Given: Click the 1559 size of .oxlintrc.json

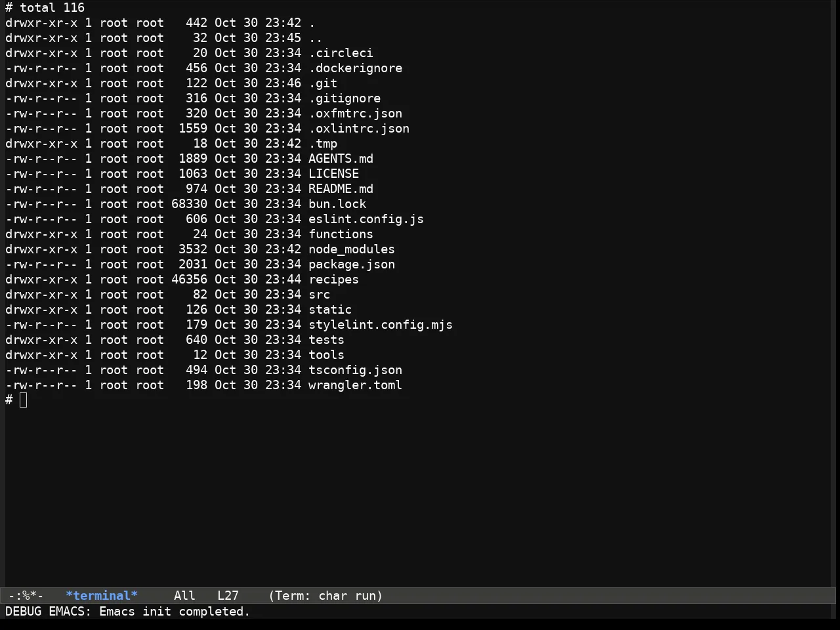Looking at the screenshot, I should coord(193,129).
